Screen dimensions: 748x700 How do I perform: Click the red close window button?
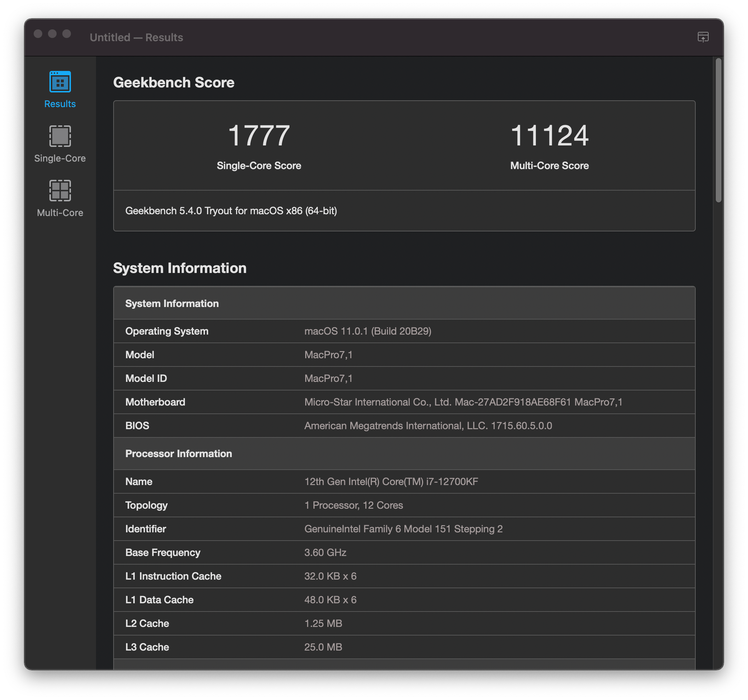38,34
